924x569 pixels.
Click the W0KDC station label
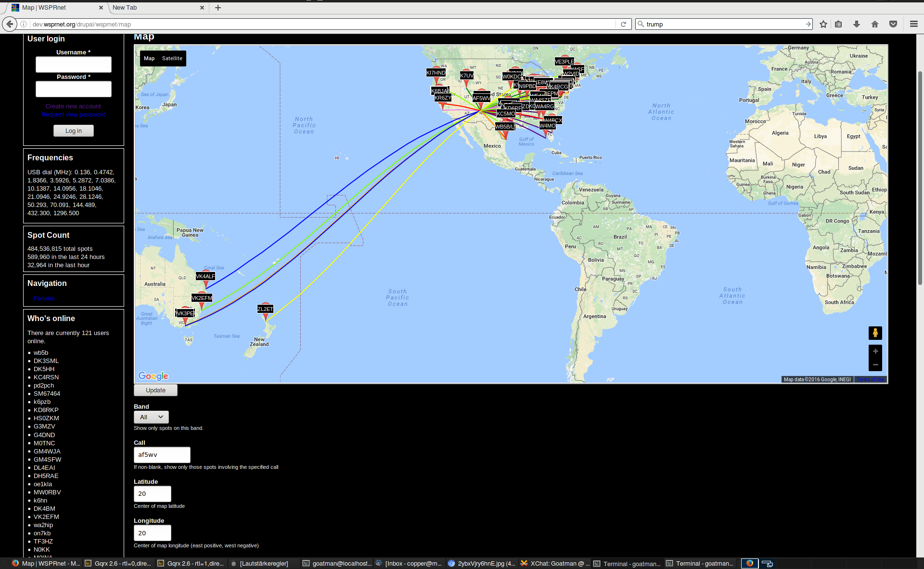click(512, 77)
